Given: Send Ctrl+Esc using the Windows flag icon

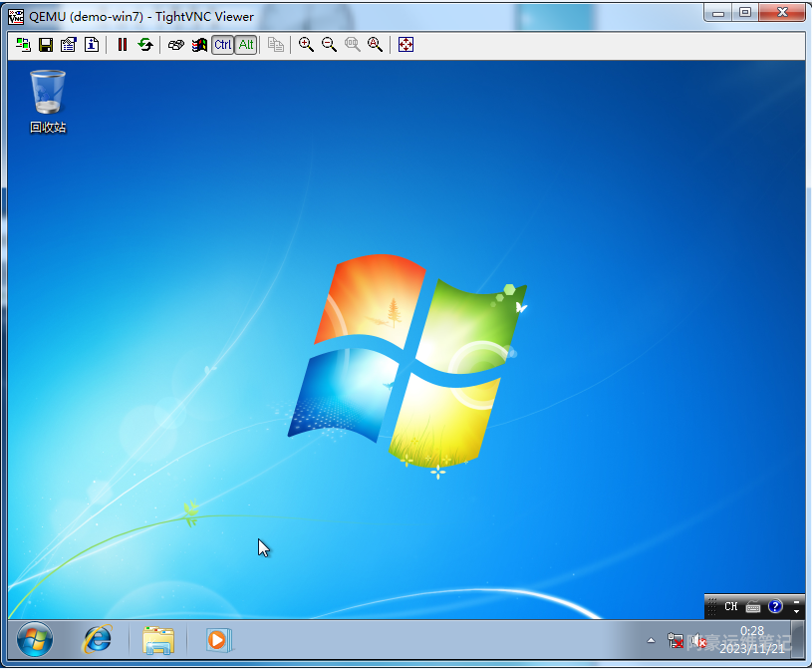Looking at the screenshot, I should (x=199, y=45).
